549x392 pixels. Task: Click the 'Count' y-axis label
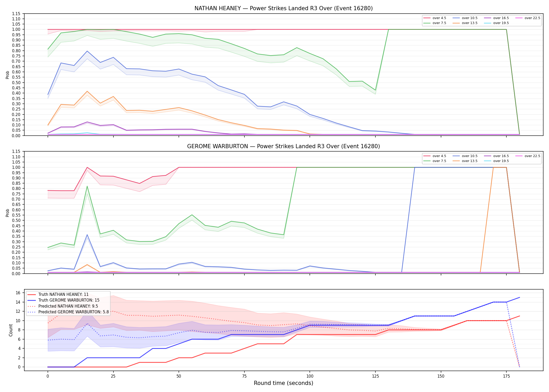11,330
